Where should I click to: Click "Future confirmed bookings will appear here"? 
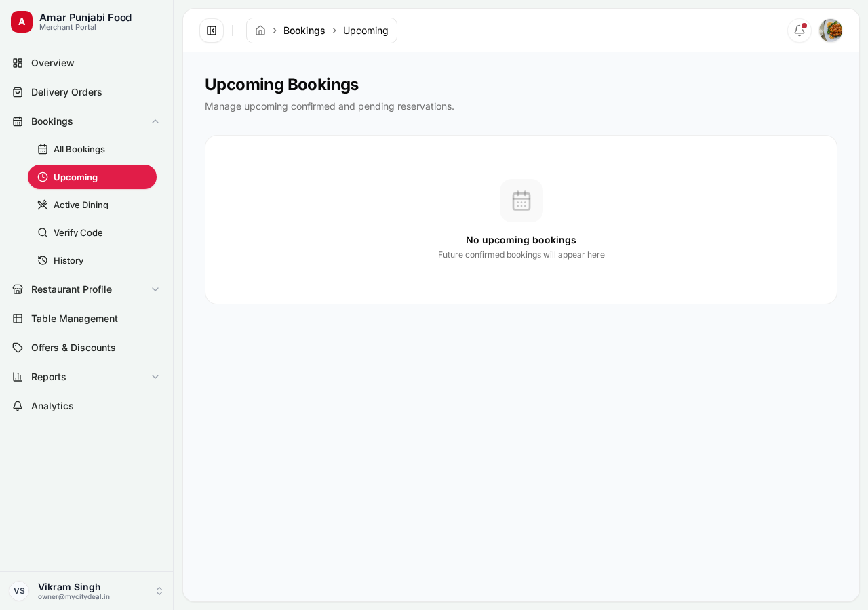point(521,255)
